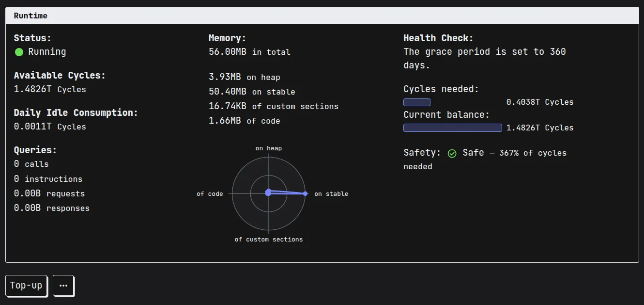The image size is (644, 305).
Task: Click the 'of custom sections' chart axis label
Action: pyautogui.click(x=269, y=239)
